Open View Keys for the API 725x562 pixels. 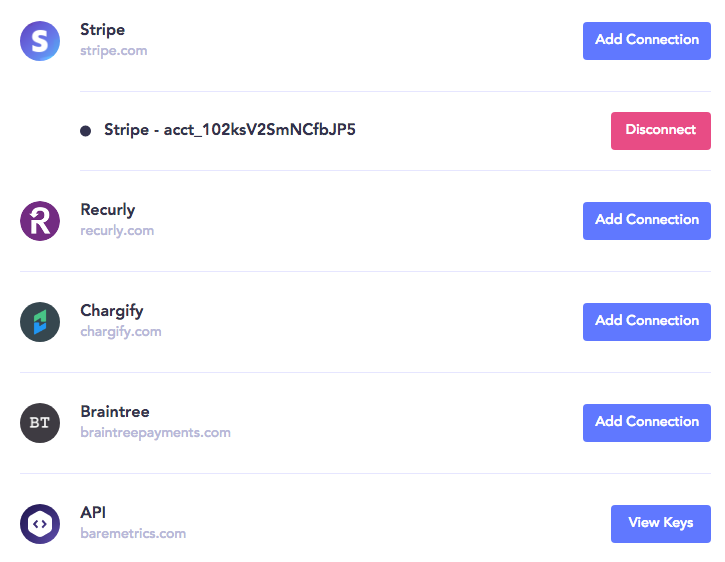660,523
